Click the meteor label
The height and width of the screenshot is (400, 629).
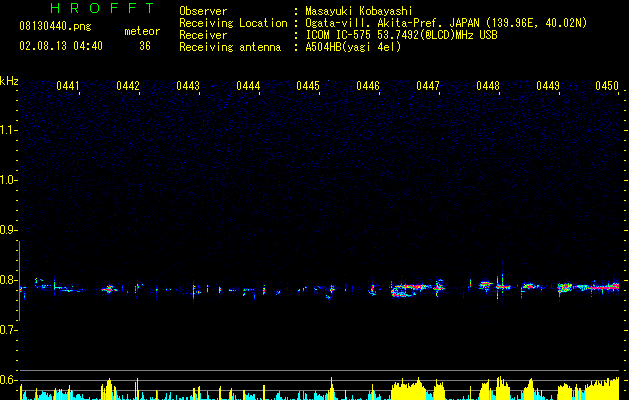pos(142,31)
